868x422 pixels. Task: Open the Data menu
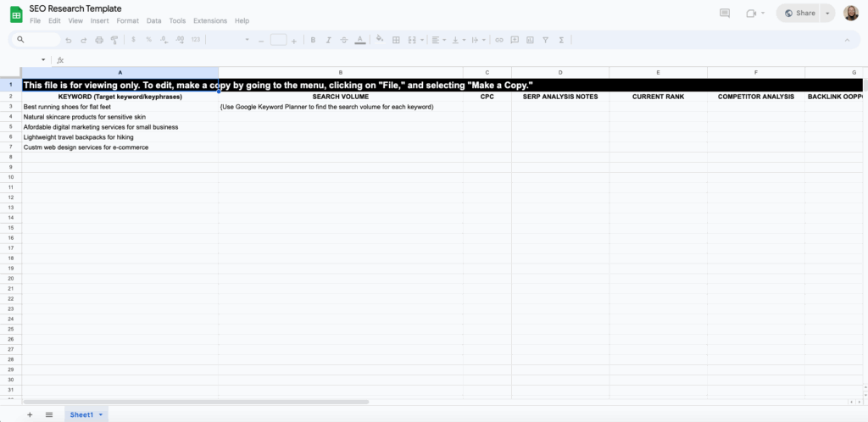point(154,20)
